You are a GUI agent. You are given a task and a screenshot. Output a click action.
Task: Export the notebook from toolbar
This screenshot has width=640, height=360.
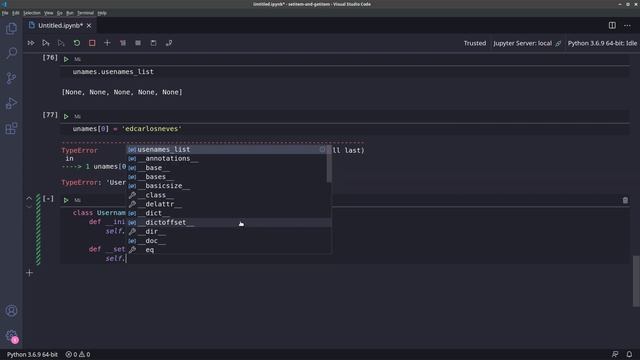169,43
